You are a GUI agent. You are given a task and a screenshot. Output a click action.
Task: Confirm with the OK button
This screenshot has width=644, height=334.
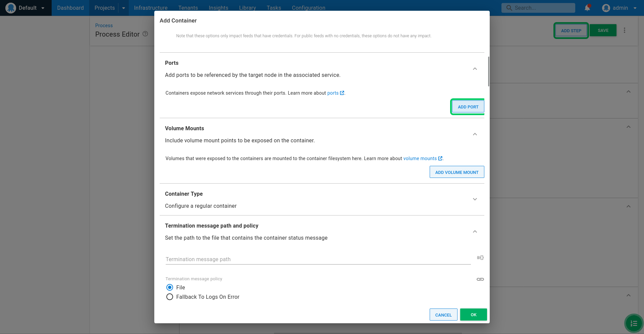473,315
